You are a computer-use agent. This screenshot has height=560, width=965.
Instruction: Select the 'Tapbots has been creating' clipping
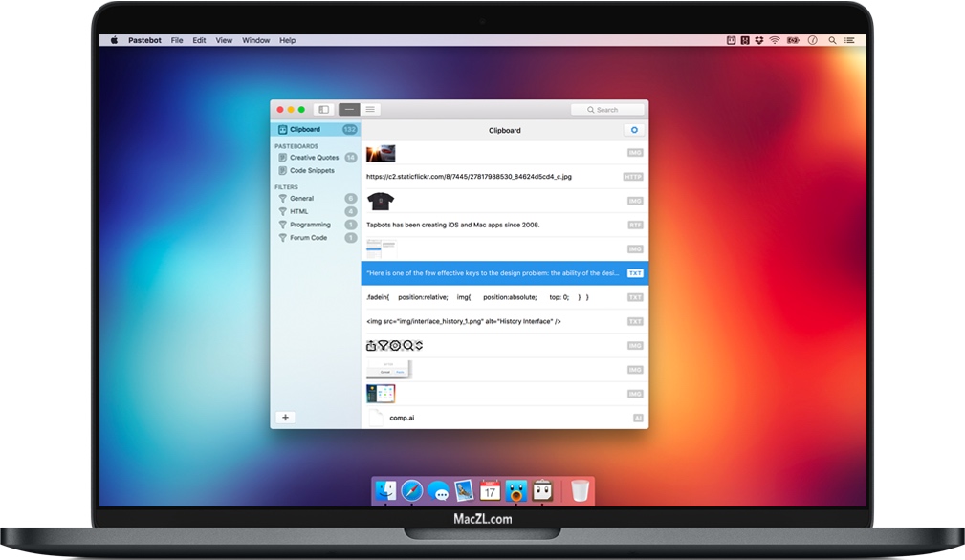(x=505, y=225)
